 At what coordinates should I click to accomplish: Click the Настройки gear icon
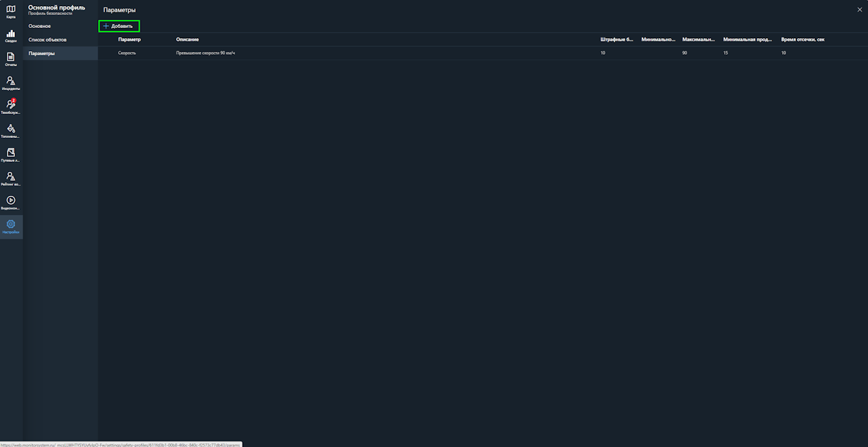[11, 226]
